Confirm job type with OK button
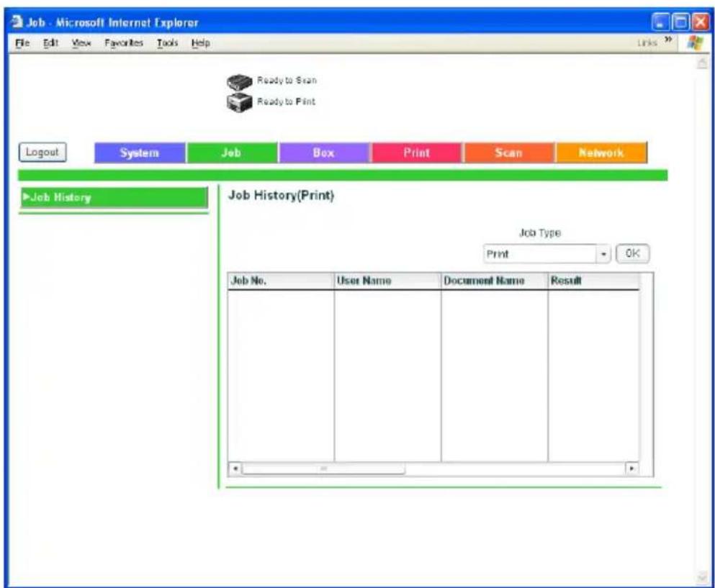Viewport: 715px width, 588px height. (632, 253)
